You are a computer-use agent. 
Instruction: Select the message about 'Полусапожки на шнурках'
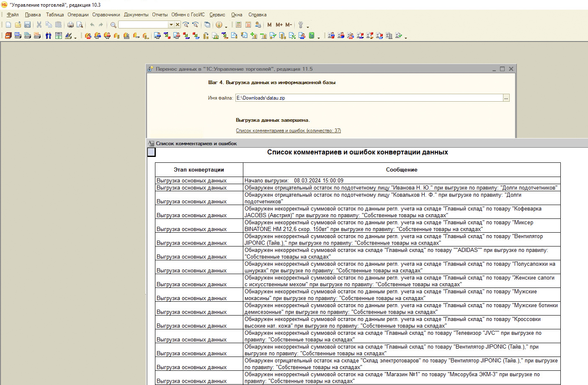tap(402, 267)
